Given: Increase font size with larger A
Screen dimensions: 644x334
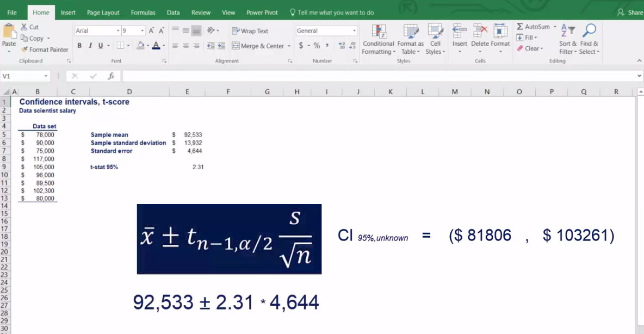Looking at the screenshot, I should [x=152, y=31].
